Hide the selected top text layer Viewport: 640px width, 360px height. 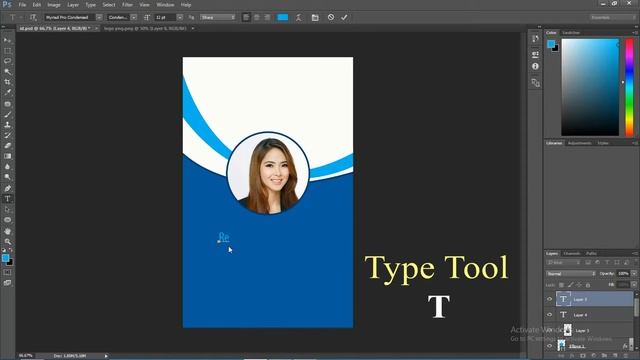pyautogui.click(x=549, y=299)
